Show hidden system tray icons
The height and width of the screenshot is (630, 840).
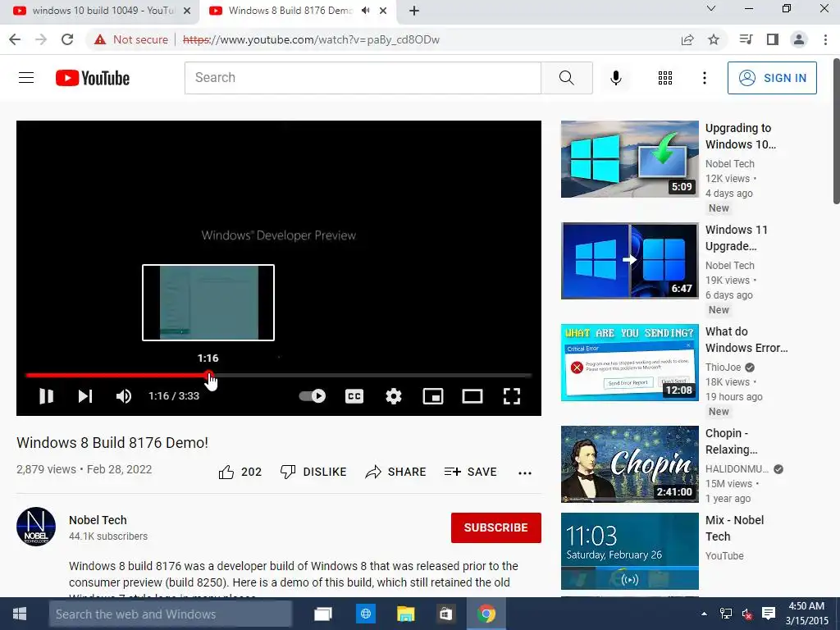coord(704,614)
